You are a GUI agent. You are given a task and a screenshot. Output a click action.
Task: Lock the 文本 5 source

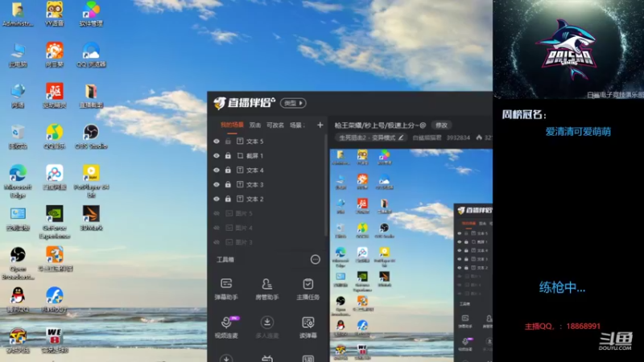(228, 142)
